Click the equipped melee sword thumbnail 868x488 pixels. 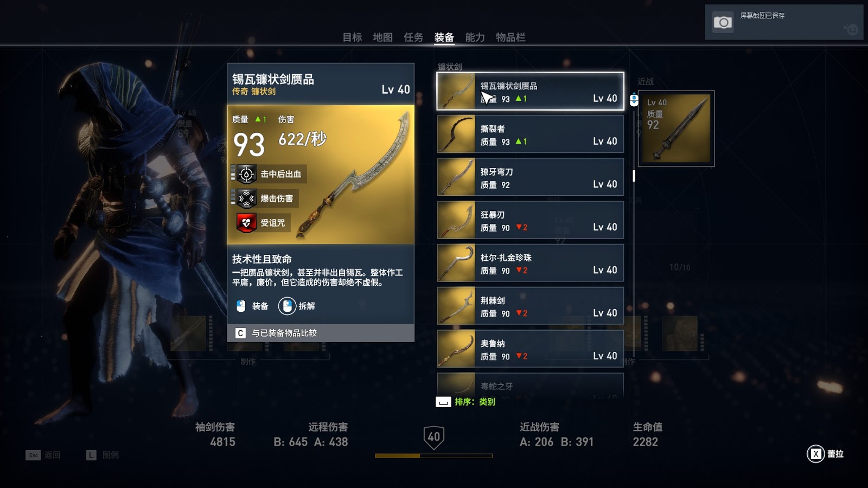pyautogui.click(x=676, y=129)
